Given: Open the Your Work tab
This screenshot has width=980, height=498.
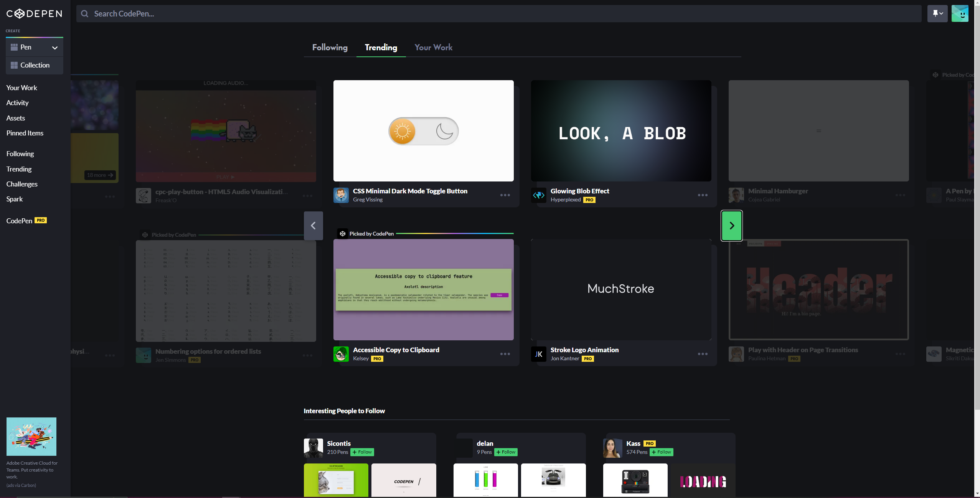Looking at the screenshot, I should [x=433, y=48].
